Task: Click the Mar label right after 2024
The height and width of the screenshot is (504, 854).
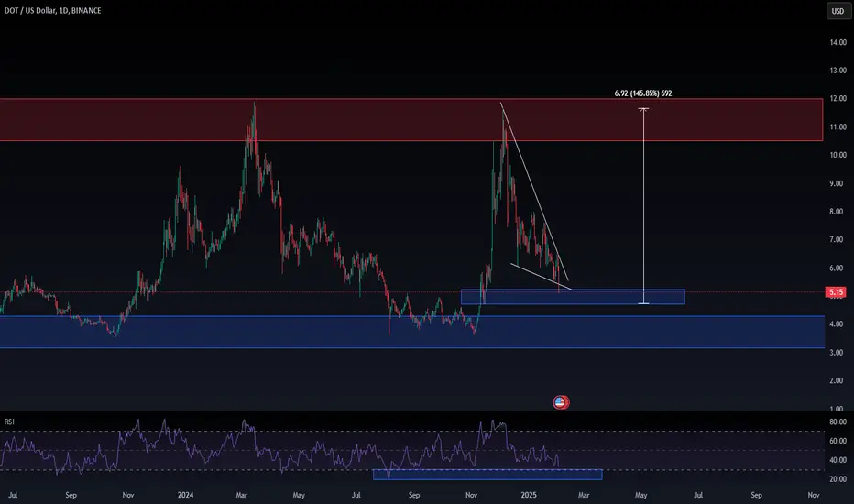Action: (241, 495)
